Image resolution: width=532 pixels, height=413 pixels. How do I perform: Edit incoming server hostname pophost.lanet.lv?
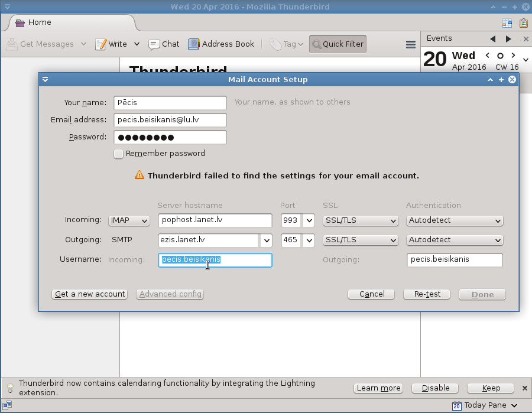215,220
